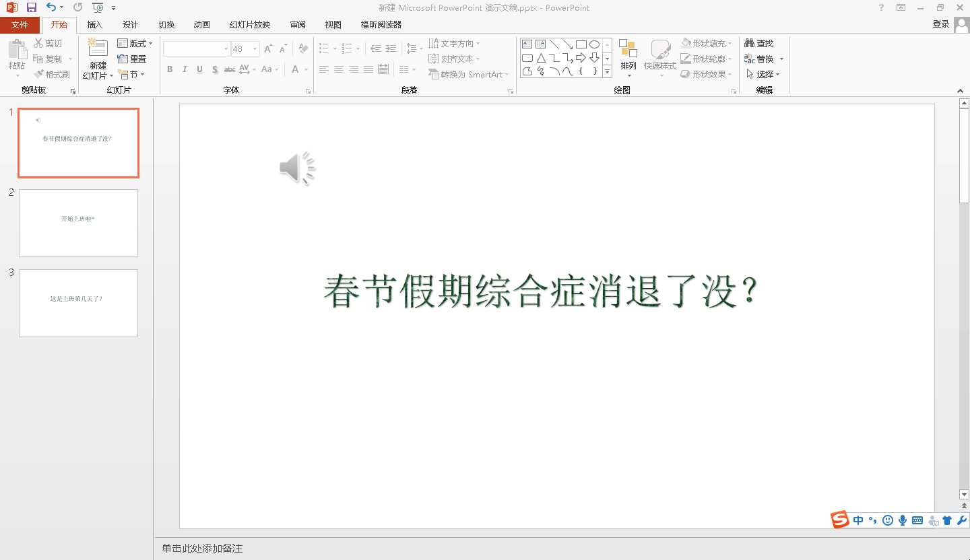Image resolution: width=970 pixels, height=560 pixels.
Task: Select slide 3 thumbnail in the panel
Action: pyautogui.click(x=78, y=303)
